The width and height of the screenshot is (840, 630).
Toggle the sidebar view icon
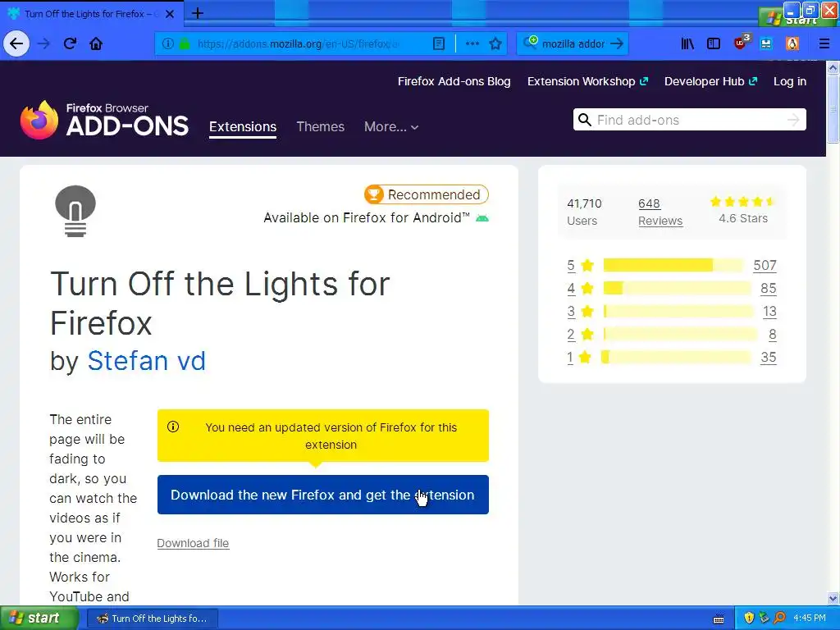[714, 43]
